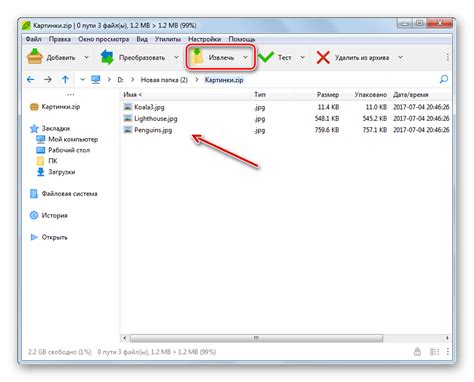474x382 pixels.
Task: Open the Файл menu
Action: click(33, 39)
